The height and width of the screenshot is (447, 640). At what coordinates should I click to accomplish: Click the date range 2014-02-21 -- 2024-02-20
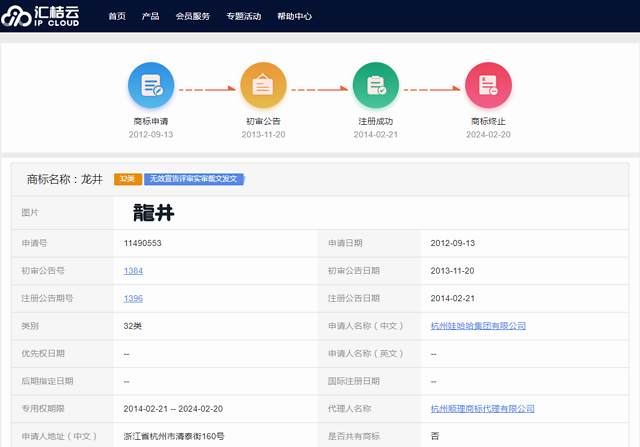(173, 409)
